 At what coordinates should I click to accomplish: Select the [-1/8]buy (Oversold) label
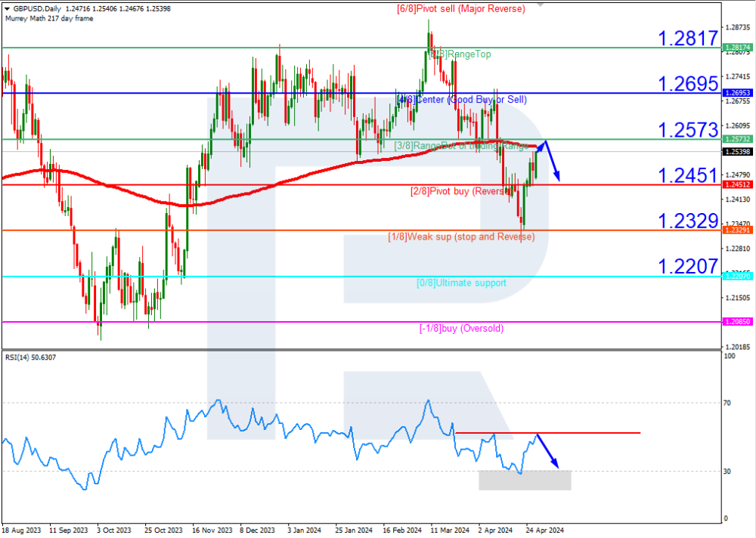[461, 329]
